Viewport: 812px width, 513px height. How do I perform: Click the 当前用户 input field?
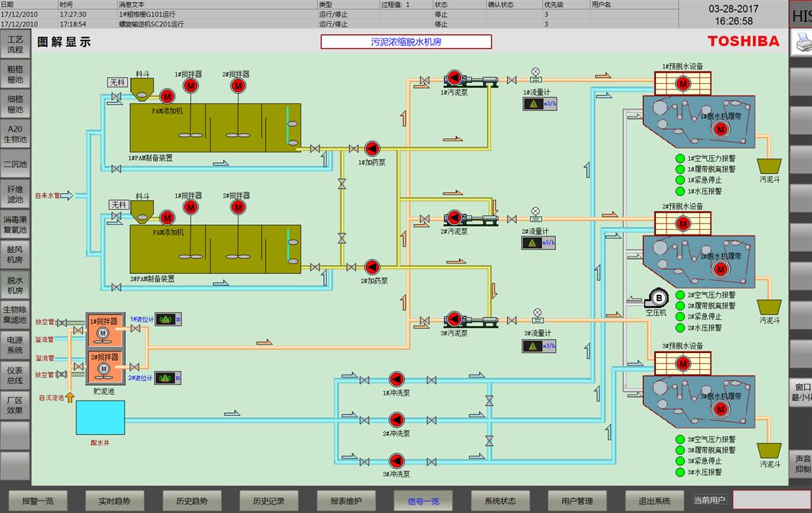[771, 500]
